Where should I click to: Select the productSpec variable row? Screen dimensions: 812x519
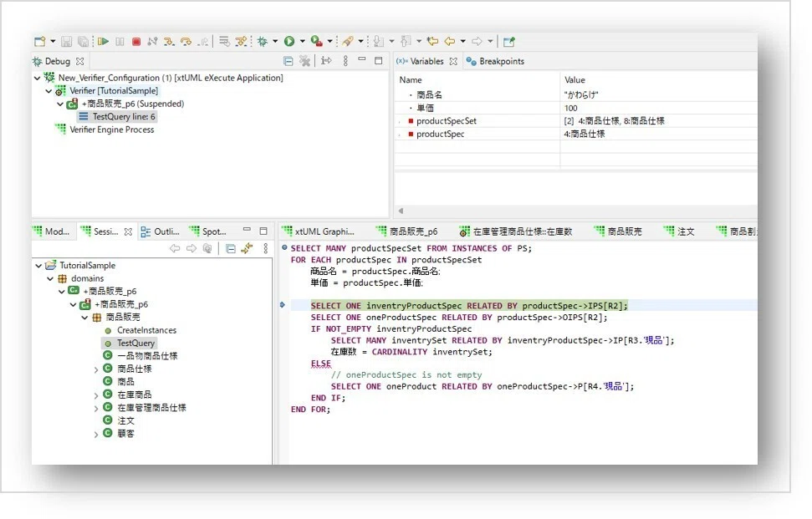point(576,134)
